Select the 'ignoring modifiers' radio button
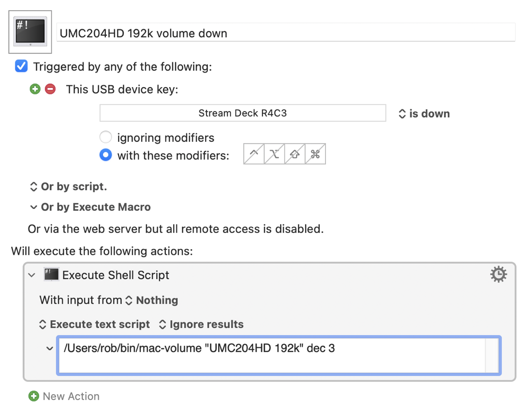Image resolution: width=532 pixels, height=416 pixels. click(x=105, y=137)
